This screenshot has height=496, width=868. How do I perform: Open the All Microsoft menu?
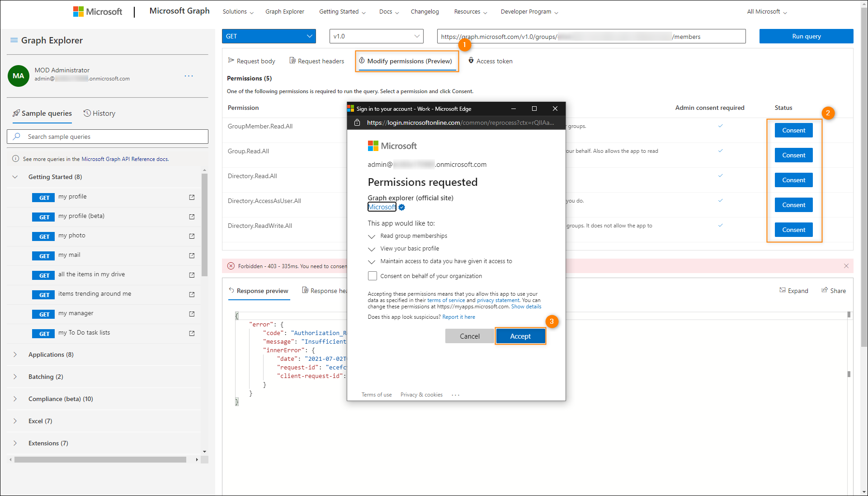[767, 12]
